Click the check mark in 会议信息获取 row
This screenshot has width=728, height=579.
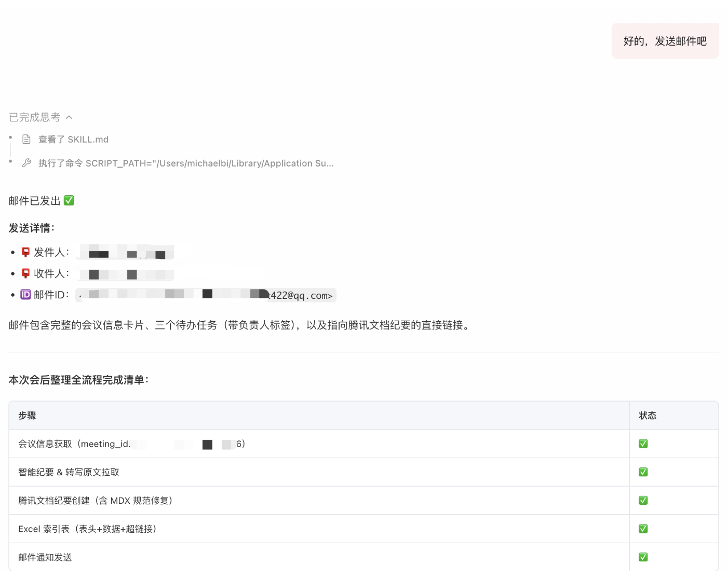click(643, 444)
